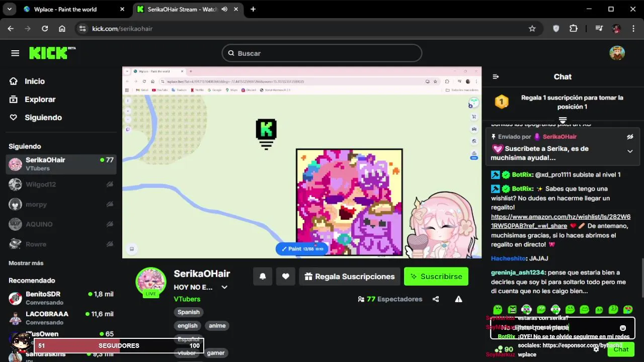Toggle the heart follow button
644x362 pixels.
(286, 277)
